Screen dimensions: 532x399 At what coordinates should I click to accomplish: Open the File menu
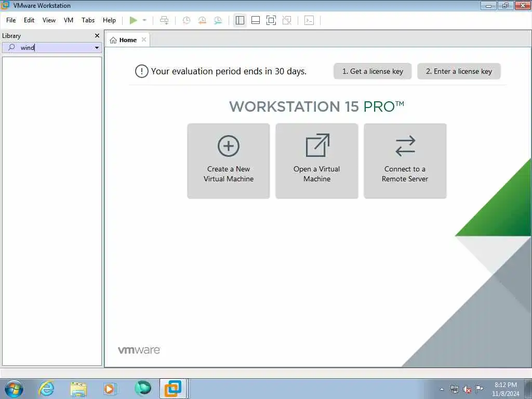[11, 20]
